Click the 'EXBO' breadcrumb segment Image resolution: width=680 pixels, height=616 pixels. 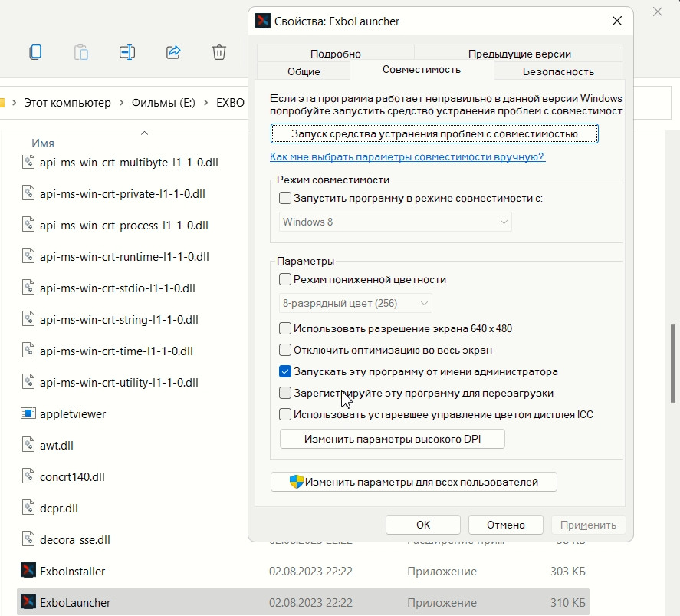click(230, 102)
